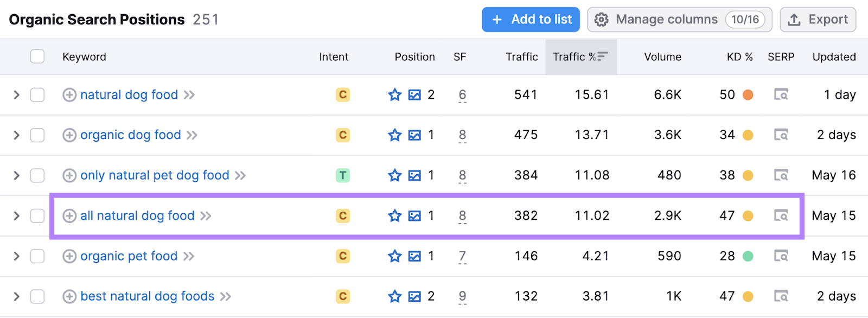Open the Manage columns button

coord(679,20)
